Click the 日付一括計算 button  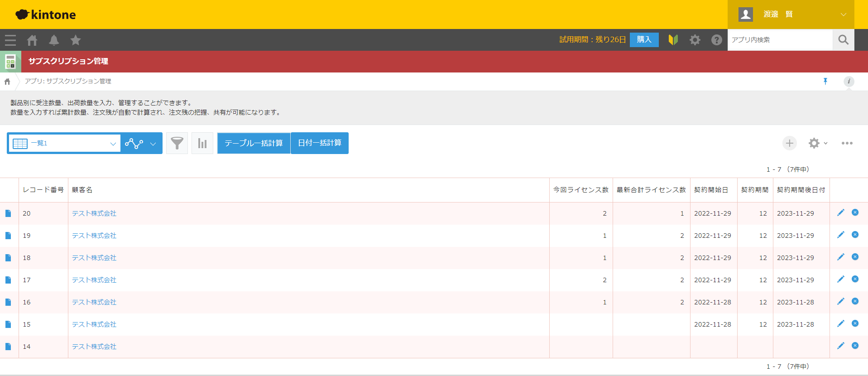(x=320, y=143)
